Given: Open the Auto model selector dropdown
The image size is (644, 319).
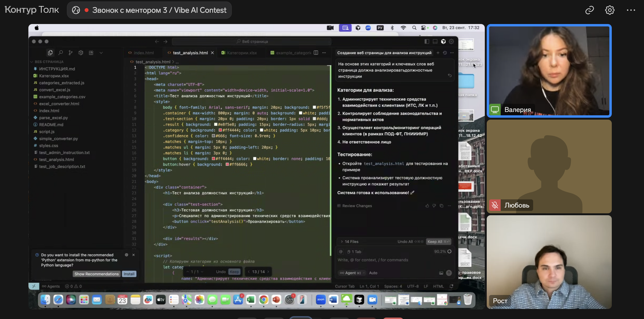Looking at the screenshot, I should point(373,273).
